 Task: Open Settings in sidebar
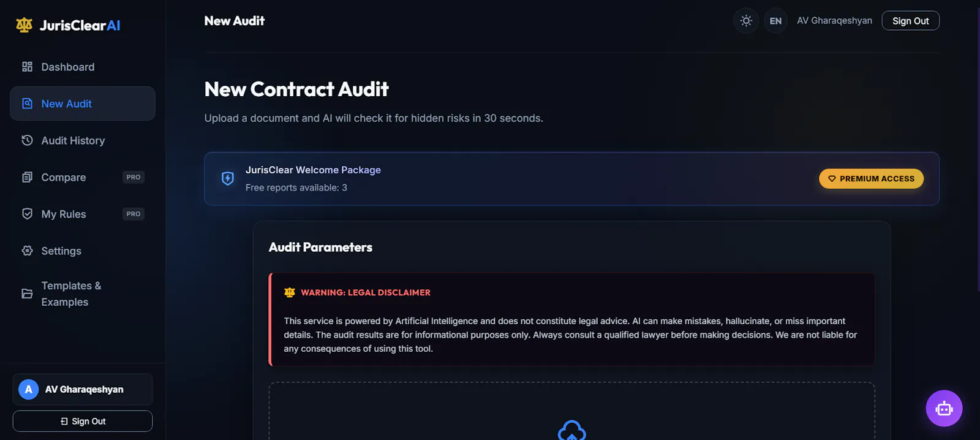click(83, 251)
